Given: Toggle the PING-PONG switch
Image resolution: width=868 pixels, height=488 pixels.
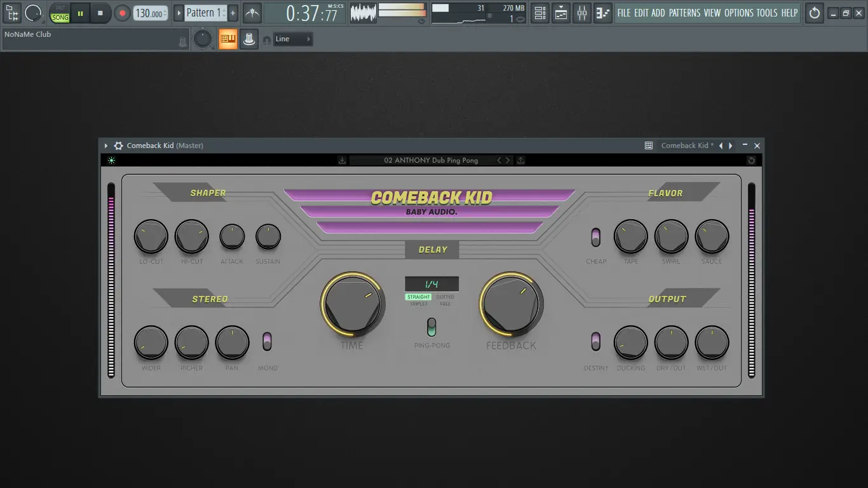Looking at the screenshot, I should pos(432,327).
